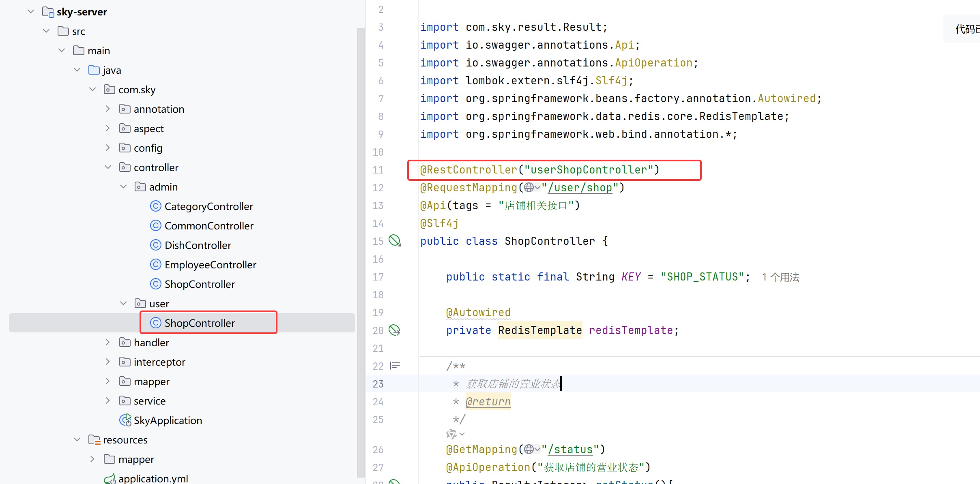Click the java source root folder icon
980x484 pixels.
[x=94, y=70]
